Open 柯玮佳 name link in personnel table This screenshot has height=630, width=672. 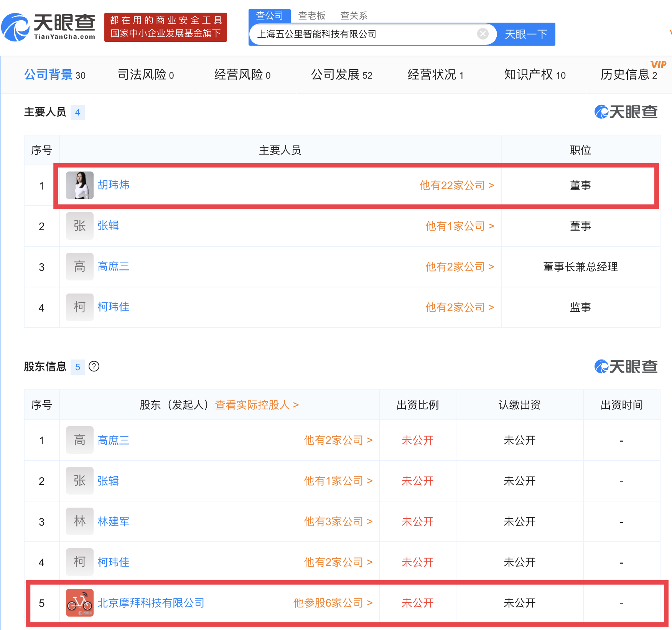(114, 307)
